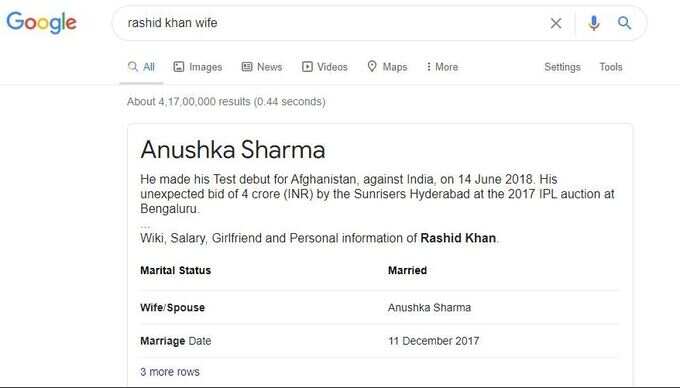Click the Videos tab label
Screen dimensions: 680x388
coord(332,67)
